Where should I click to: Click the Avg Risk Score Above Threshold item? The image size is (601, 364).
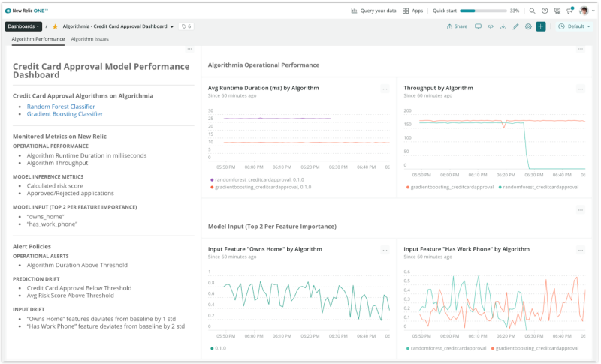tap(70, 296)
